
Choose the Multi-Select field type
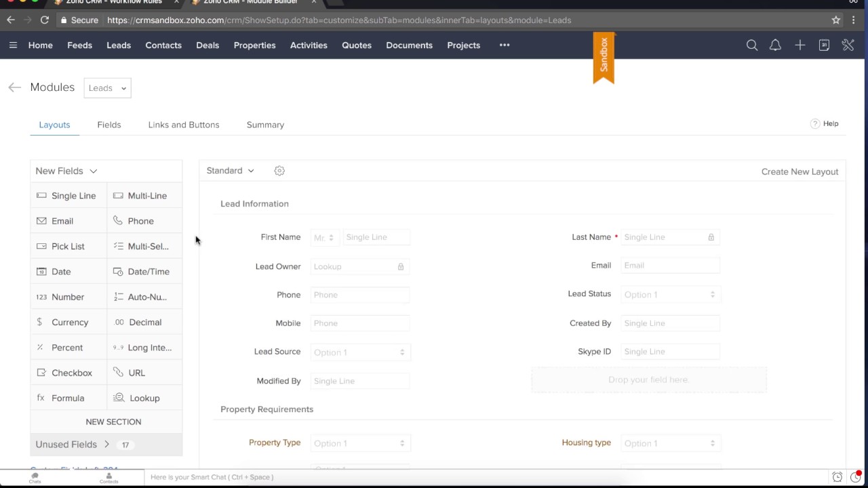pyautogui.click(x=145, y=246)
